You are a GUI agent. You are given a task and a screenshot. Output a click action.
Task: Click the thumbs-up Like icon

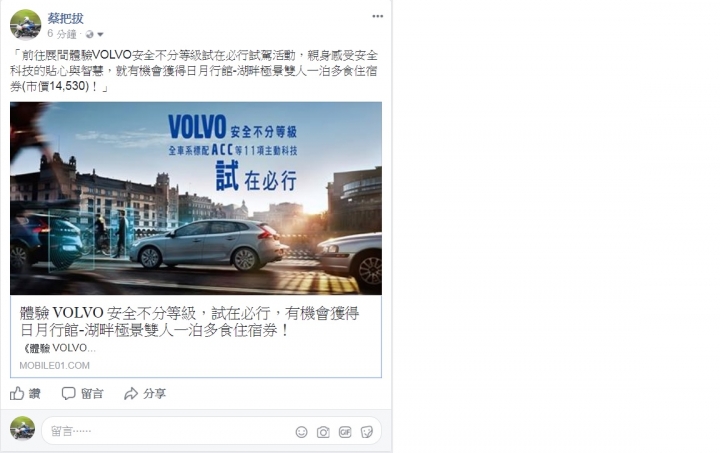[17, 393]
